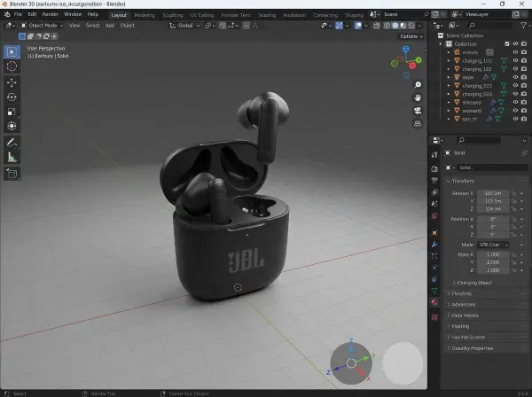This screenshot has height=397, width=532.
Task: Hide charging_102 with its eye icon
Action: pos(515,69)
